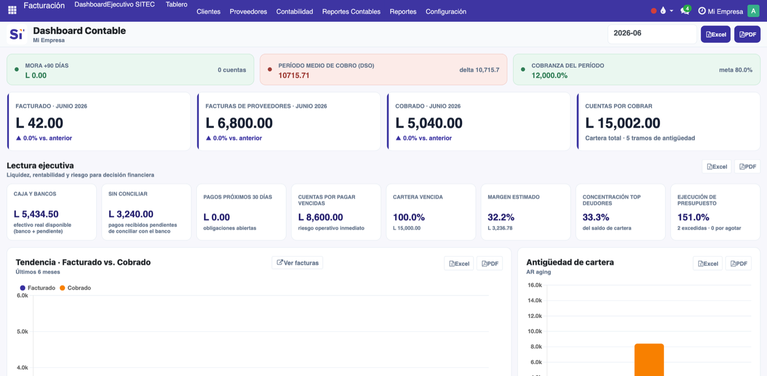The height and width of the screenshot is (376, 767).
Task: Open the Período medio de cobro card
Action: click(x=384, y=69)
